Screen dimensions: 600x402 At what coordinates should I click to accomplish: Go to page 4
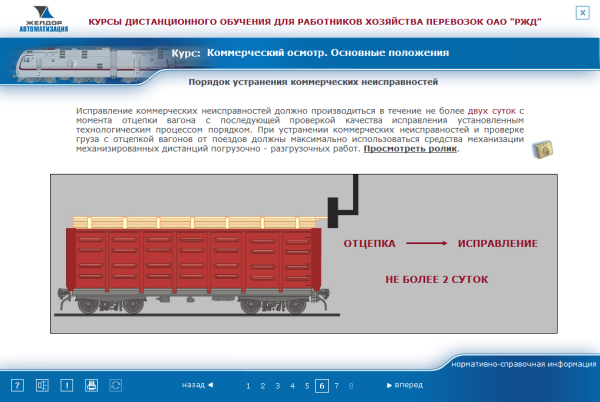click(x=292, y=386)
